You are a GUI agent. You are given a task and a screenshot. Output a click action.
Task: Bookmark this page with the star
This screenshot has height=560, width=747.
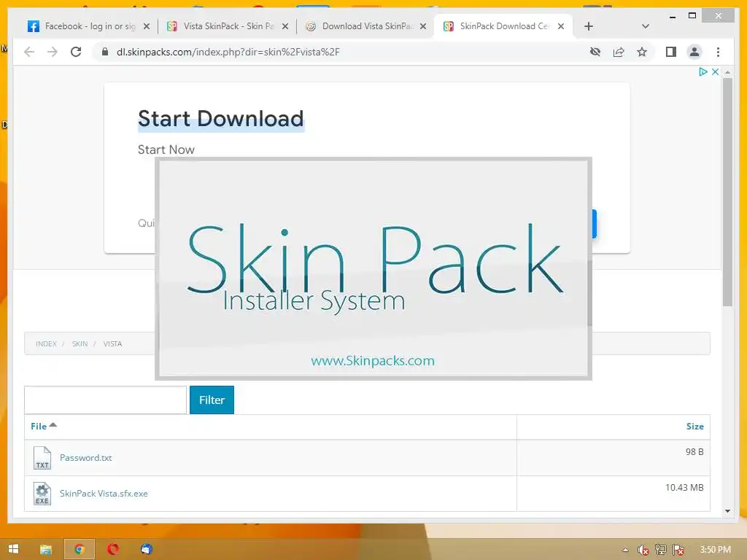642,52
